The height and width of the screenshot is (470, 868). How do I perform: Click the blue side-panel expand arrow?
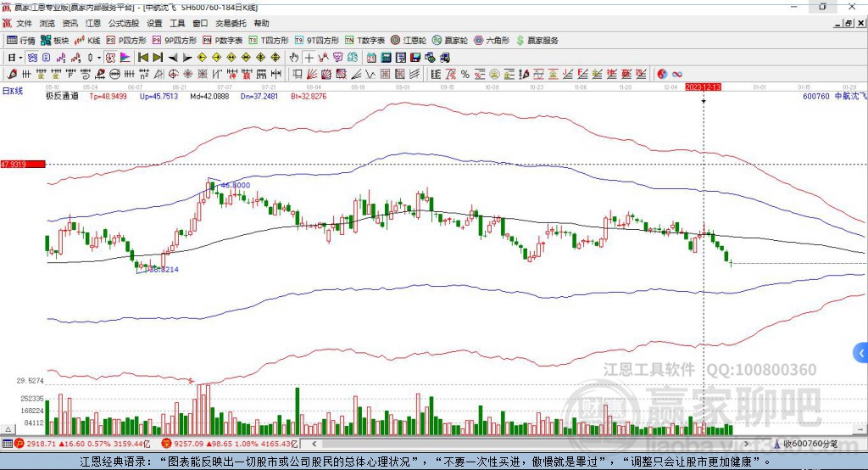pos(861,352)
